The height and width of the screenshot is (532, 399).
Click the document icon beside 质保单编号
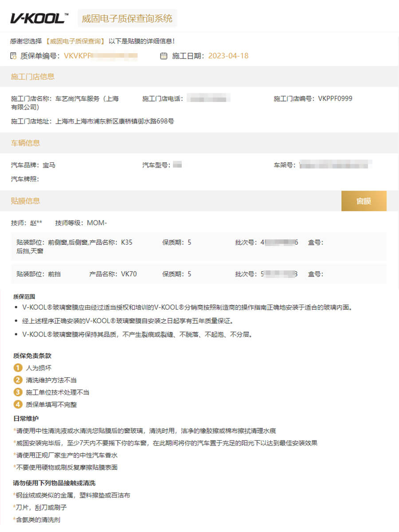(x=13, y=56)
